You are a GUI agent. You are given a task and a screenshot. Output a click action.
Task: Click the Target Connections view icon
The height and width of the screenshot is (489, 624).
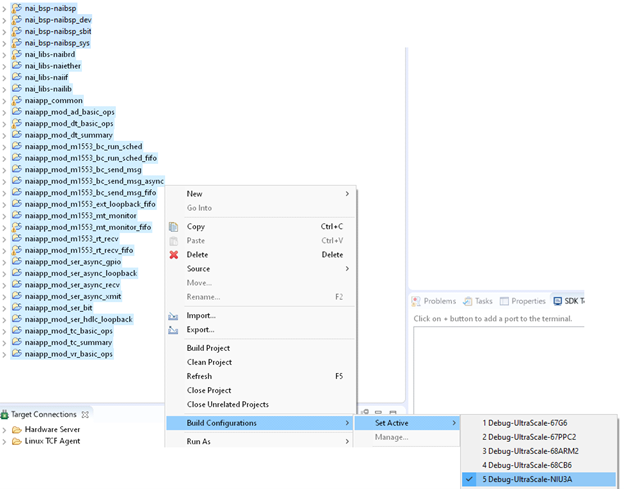coord(5,414)
